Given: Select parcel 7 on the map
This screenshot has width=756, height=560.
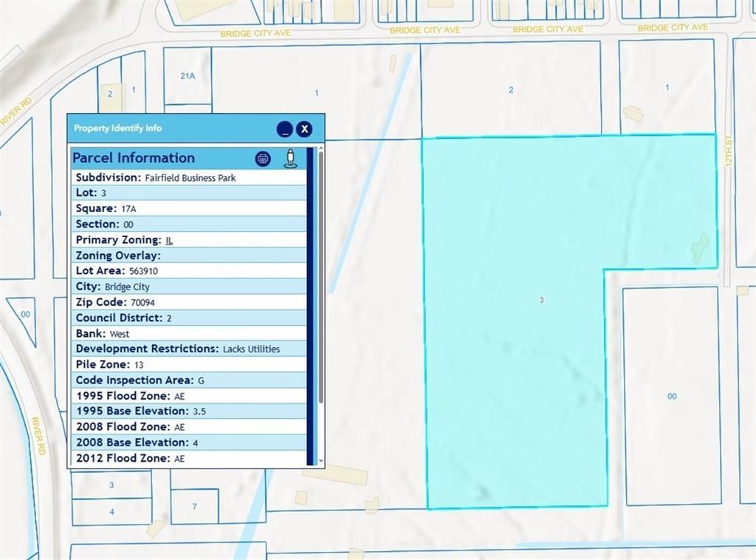Looking at the screenshot, I should tap(194, 507).
